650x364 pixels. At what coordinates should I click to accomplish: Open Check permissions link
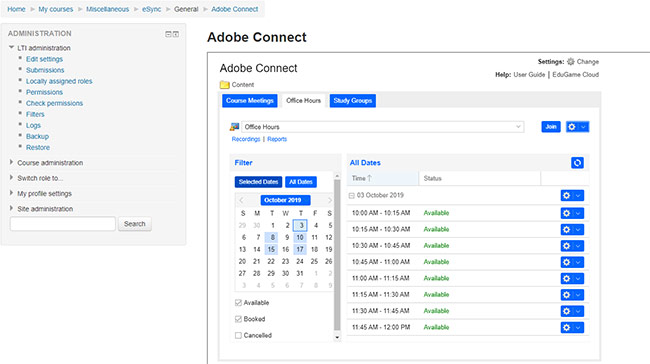point(54,103)
